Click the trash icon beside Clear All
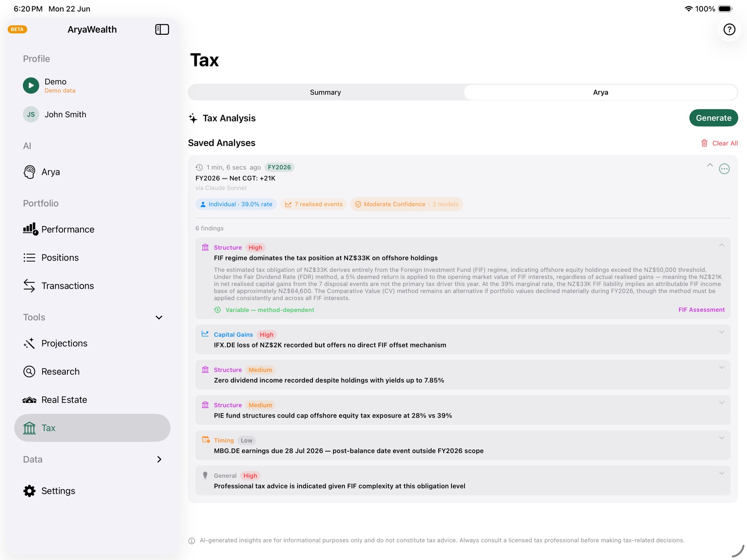This screenshot has height=560, width=747. [704, 143]
